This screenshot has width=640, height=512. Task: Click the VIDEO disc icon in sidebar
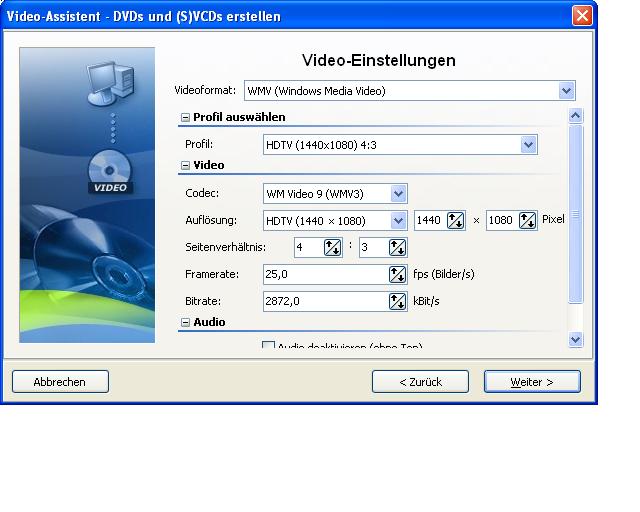click(111, 173)
